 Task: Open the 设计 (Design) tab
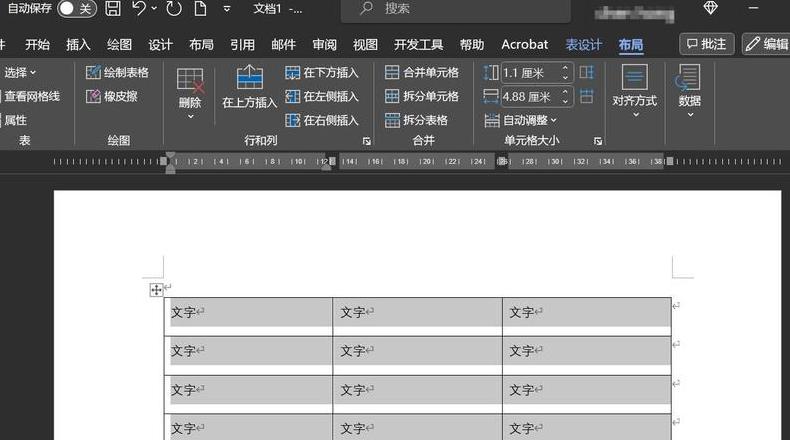(160, 44)
